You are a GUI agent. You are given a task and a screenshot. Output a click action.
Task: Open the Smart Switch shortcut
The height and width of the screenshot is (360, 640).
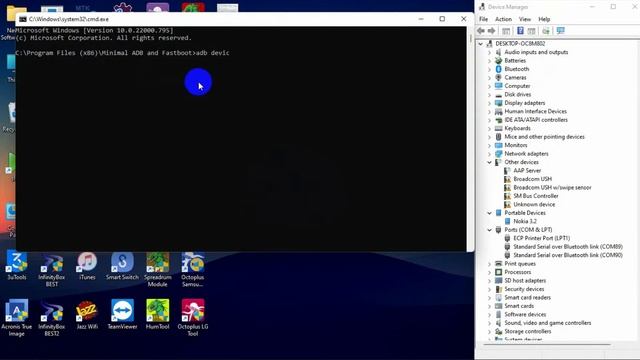(122, 266)
